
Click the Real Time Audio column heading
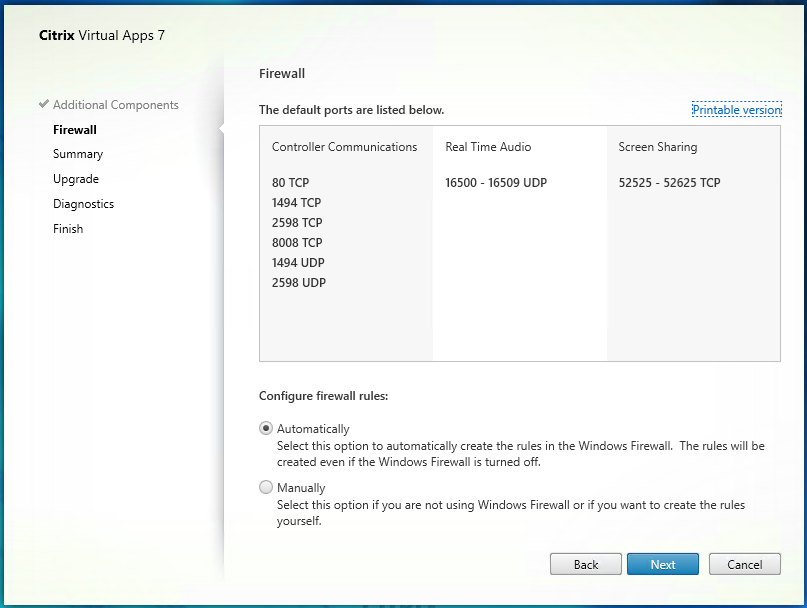point(488,147)
